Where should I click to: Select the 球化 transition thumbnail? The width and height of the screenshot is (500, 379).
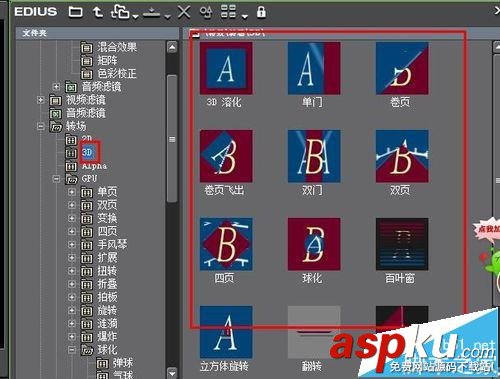click(314, 244)
